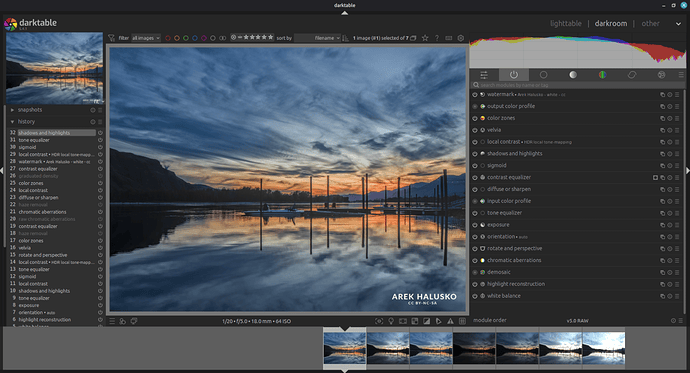This screenshot has width=690, height=373.
Task: Expand the exposure module
Action: point(498,225)
